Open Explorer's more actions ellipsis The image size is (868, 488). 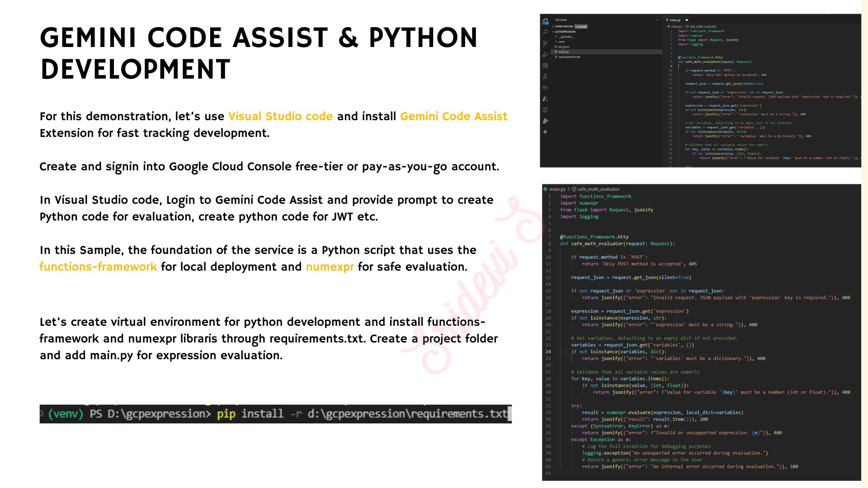click(x=657, y=20)
